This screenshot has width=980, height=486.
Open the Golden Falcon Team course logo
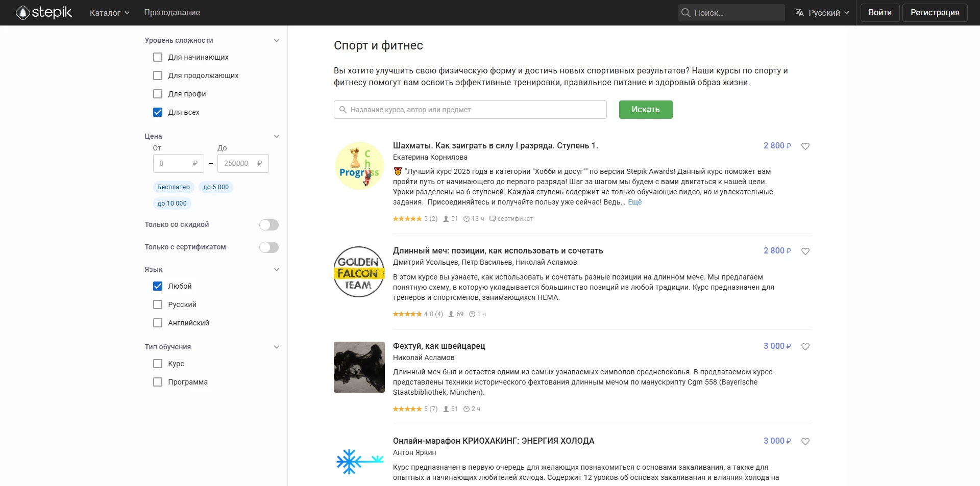[x=359, y=272]
